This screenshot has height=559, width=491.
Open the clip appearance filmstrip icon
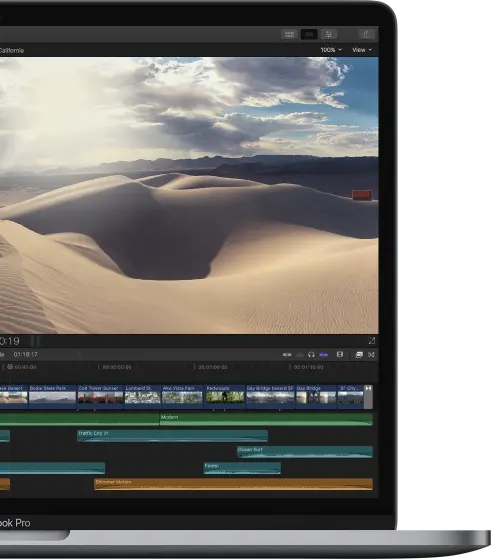[339, 354]
